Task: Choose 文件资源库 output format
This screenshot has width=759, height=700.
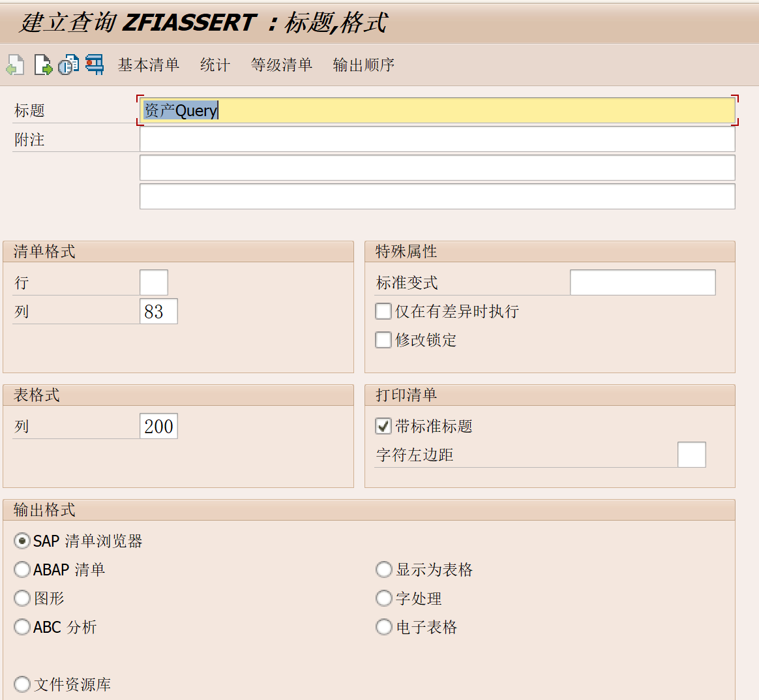Action: coord(22,684)
